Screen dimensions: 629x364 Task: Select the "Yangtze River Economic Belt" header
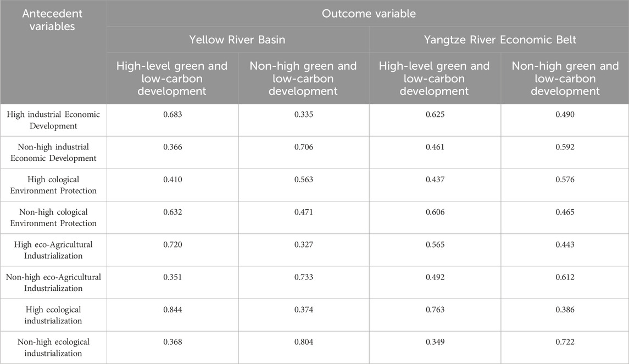499,39
